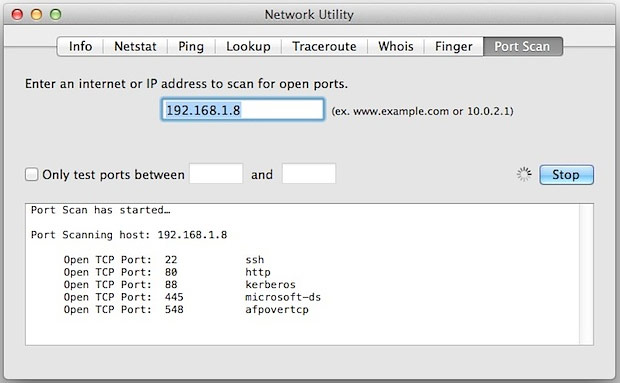The height and width of the screenshot is (383, 620).
Task: Minimize window with the yellow button
Action: coord(36,15)
